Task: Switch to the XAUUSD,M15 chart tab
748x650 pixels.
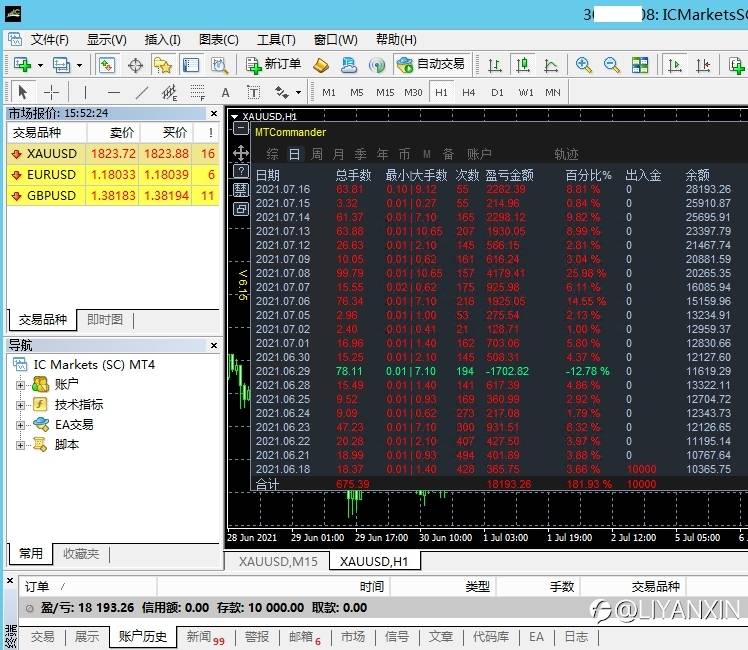Action: pos(277,561)
